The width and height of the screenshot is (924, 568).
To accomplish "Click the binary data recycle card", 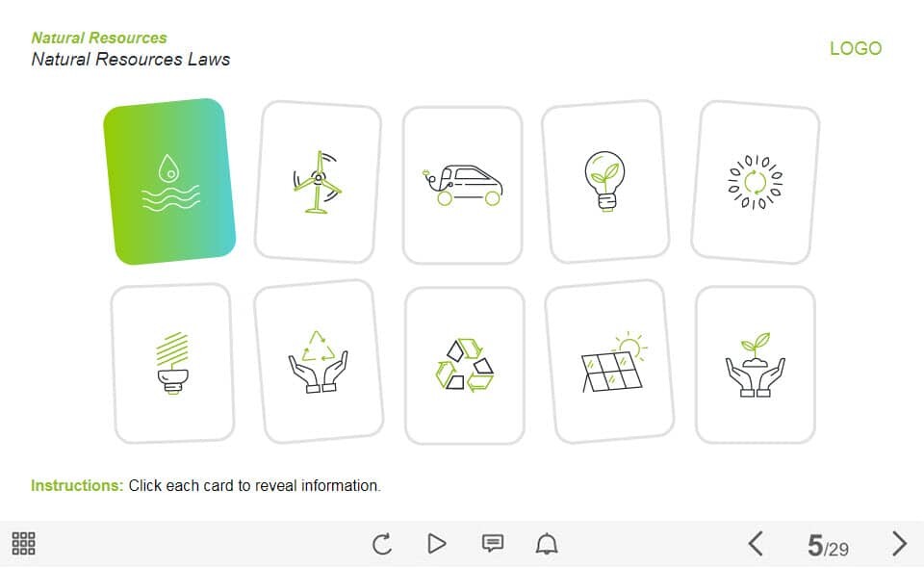I will tap(756, 182).
